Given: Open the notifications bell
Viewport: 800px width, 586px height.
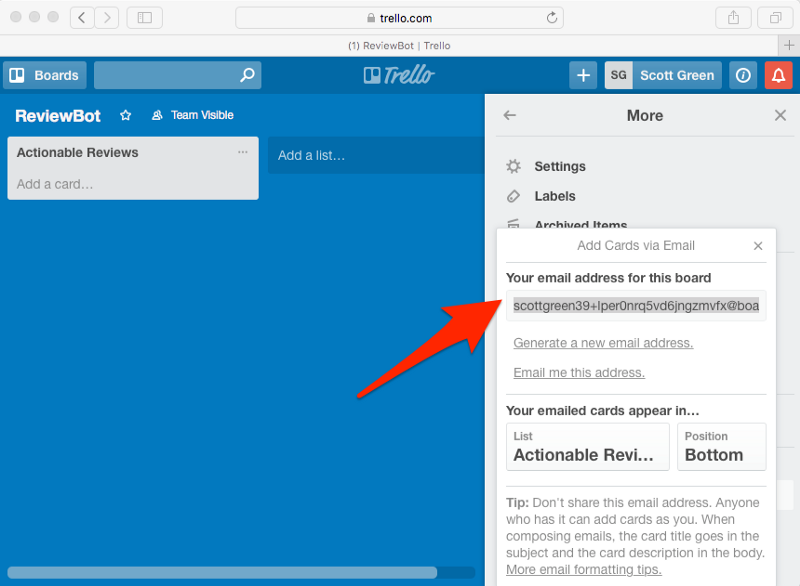Looking at the screenshot, I should click(x=778, y=75).
